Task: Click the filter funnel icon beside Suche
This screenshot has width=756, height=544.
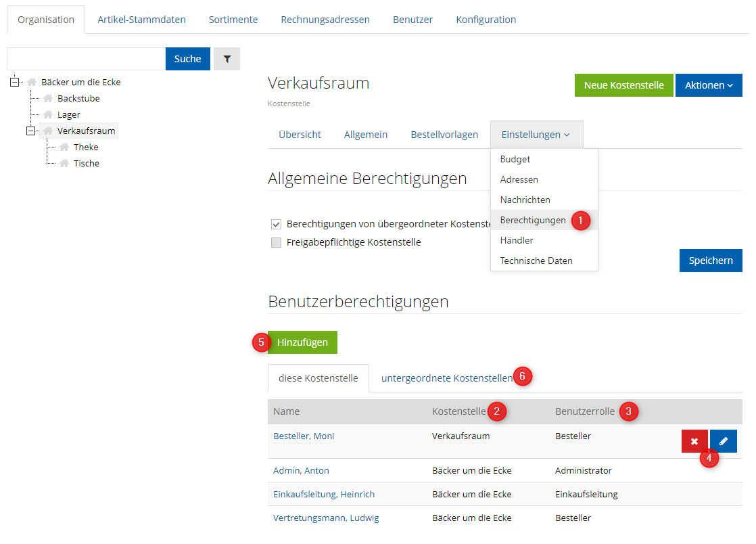Action: tap(227, 59)
